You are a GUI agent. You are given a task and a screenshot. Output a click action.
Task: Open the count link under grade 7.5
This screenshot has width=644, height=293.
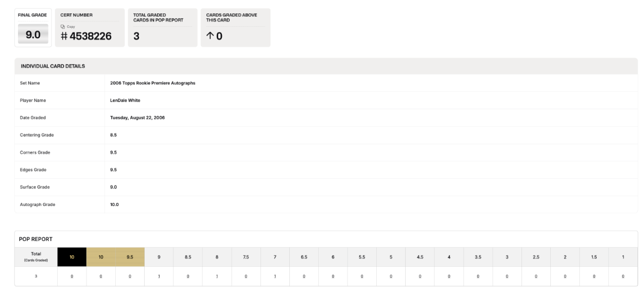tap(246, 276)
